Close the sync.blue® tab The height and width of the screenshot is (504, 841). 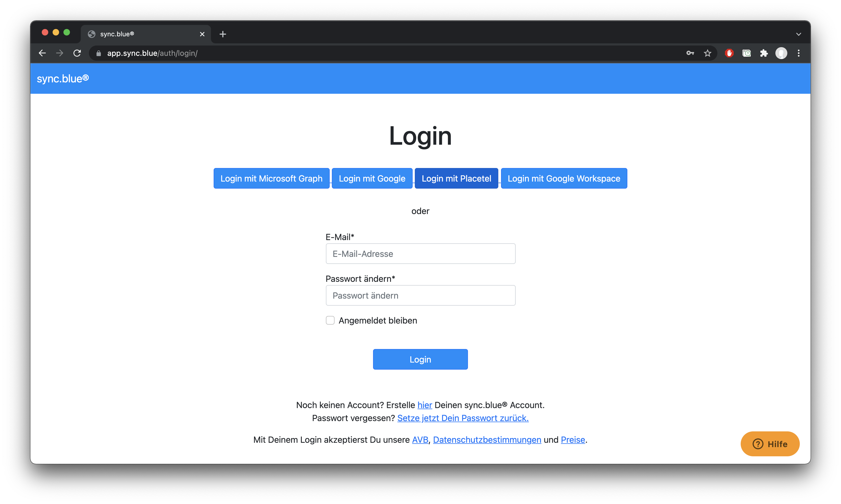pyautogui.click(x=202, y=34)
